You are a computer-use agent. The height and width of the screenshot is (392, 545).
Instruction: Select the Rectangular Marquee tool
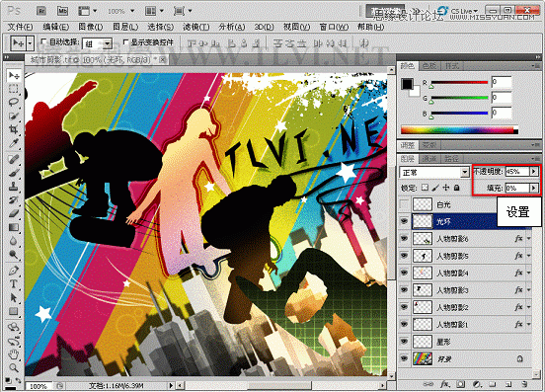coord(14,89)
